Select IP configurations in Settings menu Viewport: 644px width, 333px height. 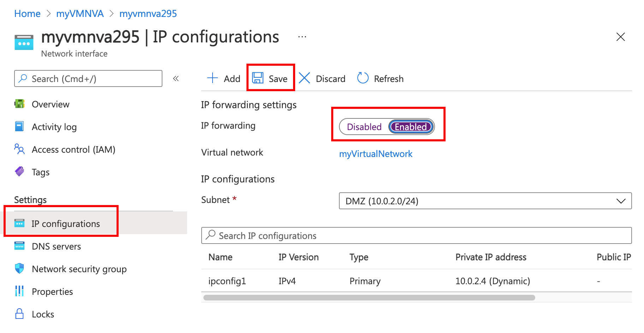(x=66, y=223)
